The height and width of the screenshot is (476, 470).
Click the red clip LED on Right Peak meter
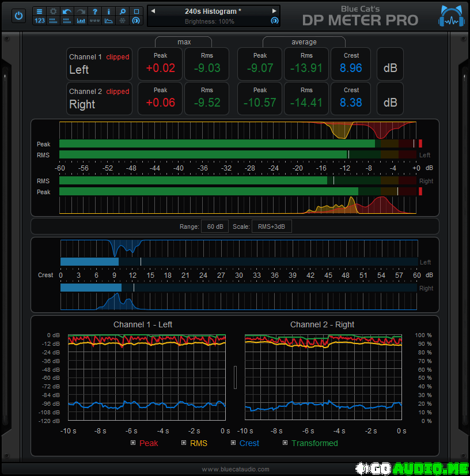420,191
